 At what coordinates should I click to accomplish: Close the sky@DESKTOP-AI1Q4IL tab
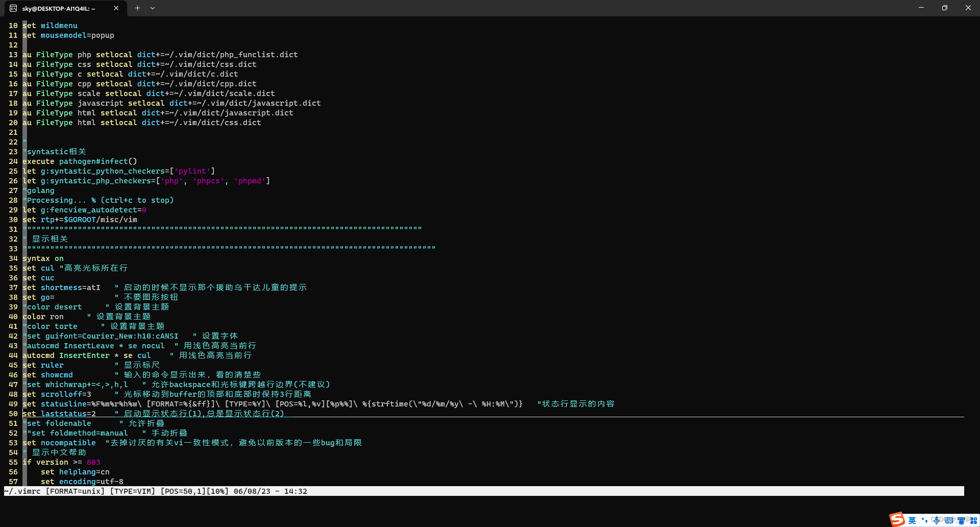tap(116, 8)
